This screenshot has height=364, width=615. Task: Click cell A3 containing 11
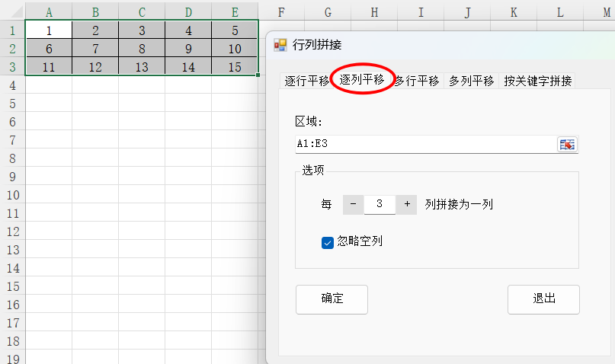tap(49, 66)
